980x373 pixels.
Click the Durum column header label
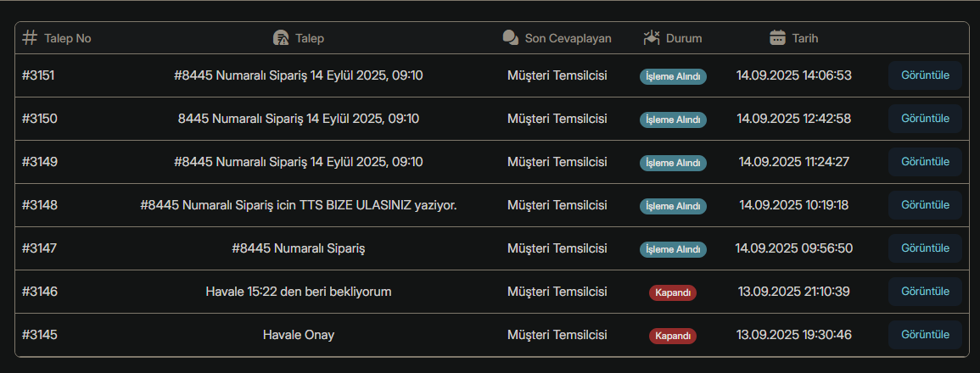point(684,38)
